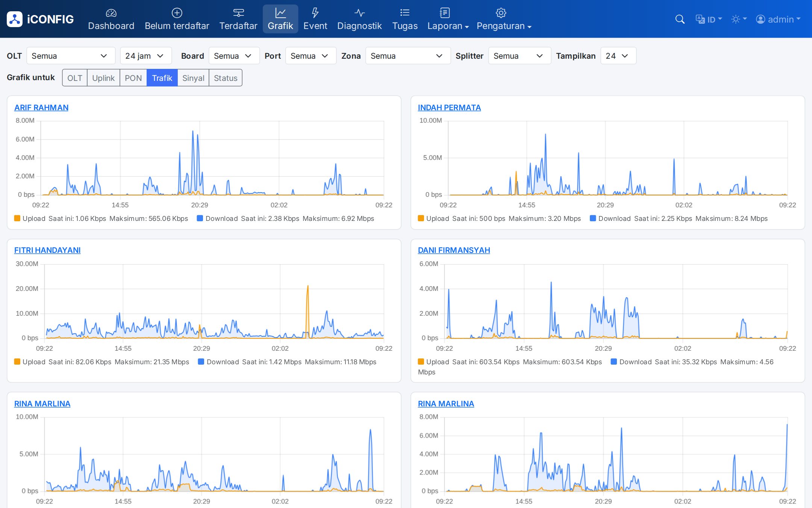Select PON graph type button
This screenshot has height=508, width=812.
click(x=133, y=78)
